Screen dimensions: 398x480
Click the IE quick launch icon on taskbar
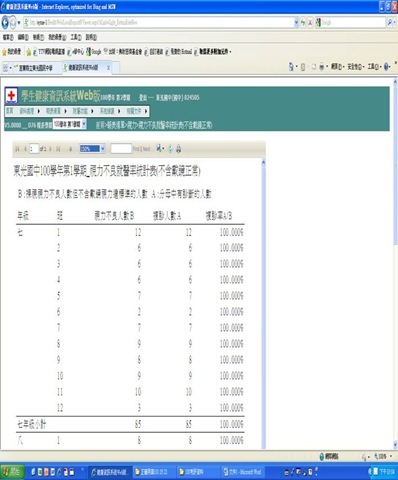click(x=59, y=472)
